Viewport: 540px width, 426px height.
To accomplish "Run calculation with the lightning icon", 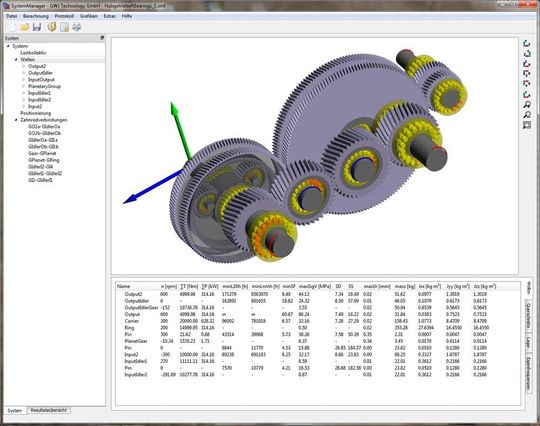I will tap(52, 27).
